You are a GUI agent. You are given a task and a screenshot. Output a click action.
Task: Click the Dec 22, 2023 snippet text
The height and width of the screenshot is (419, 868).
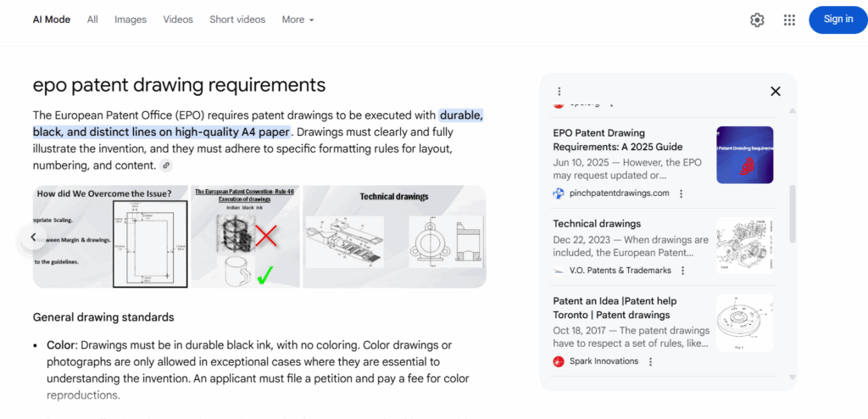point(631,247)
